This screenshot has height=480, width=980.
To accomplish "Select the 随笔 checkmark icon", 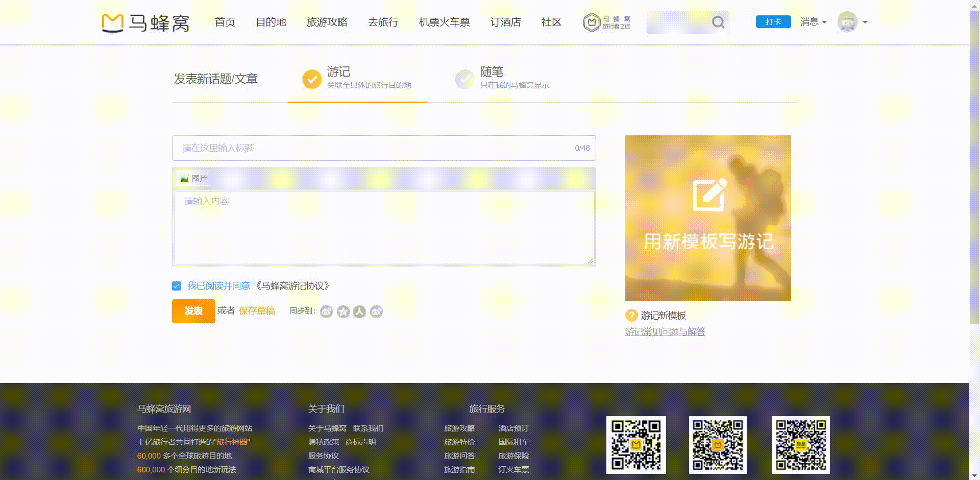I will pyautogui.click(x=465, y=79).
